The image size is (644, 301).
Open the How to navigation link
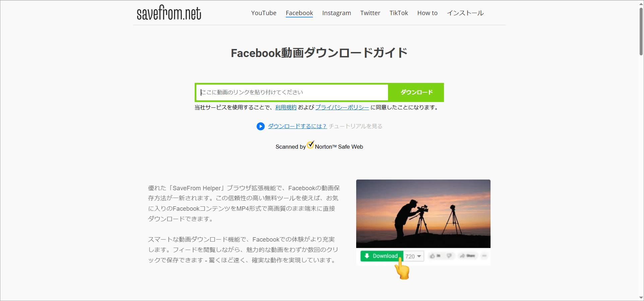click(x=427, y=13)
